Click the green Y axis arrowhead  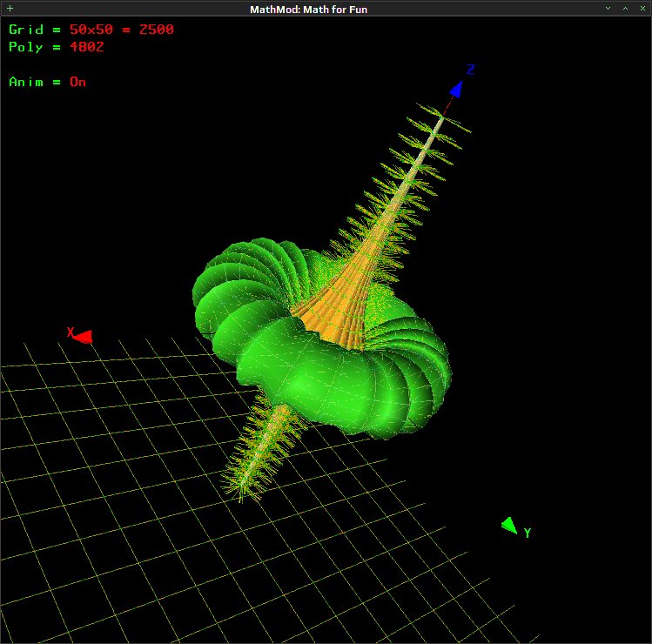pyautogui.click(x=509, y=525)
